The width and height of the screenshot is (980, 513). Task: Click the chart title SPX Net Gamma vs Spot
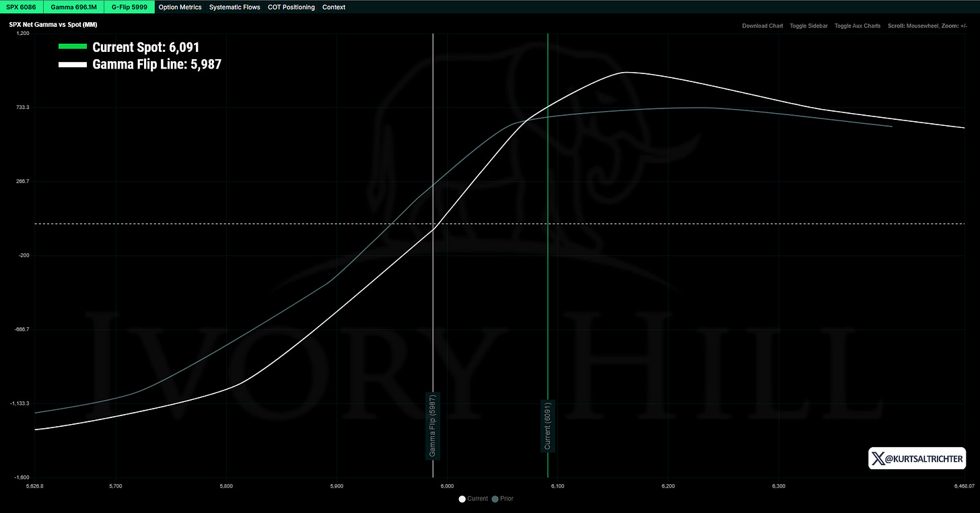[x=53, y=25]
